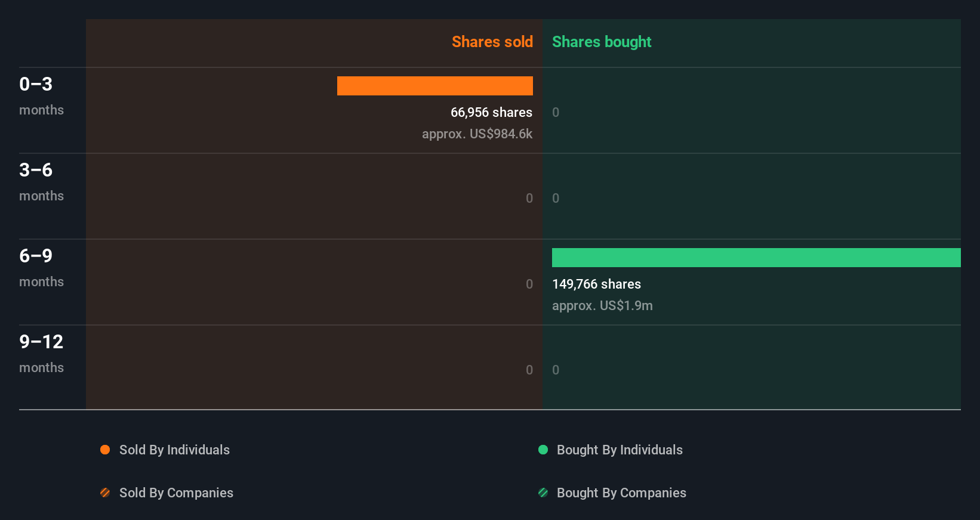980x520 pixels.
Task: Select the approx. US$1.9m value
Action: coord(602,306)
